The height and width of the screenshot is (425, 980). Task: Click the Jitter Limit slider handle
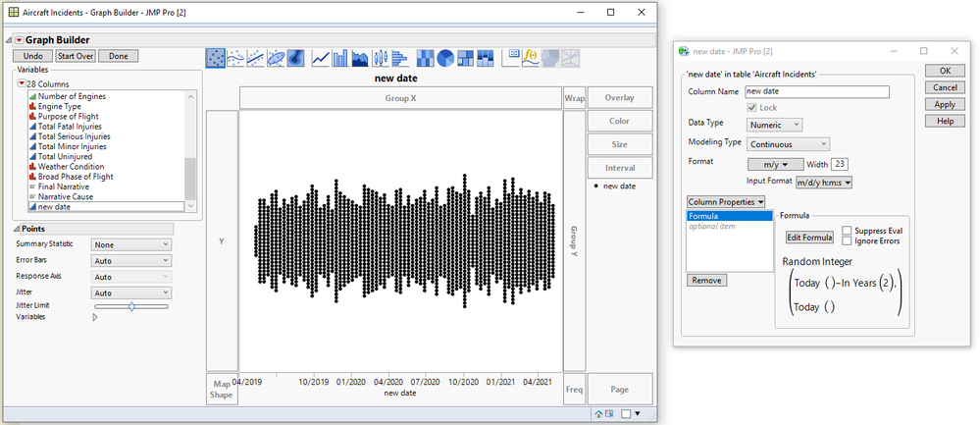[x=131, y=306]
